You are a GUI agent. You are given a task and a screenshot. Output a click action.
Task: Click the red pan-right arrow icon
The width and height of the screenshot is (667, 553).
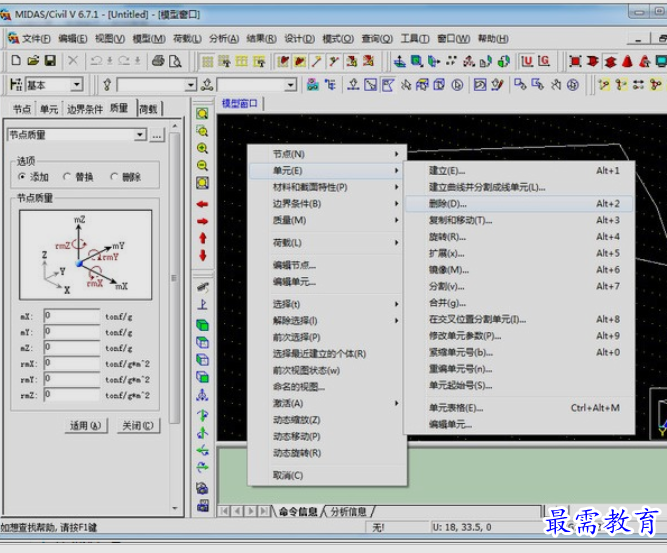coord(202,221)
